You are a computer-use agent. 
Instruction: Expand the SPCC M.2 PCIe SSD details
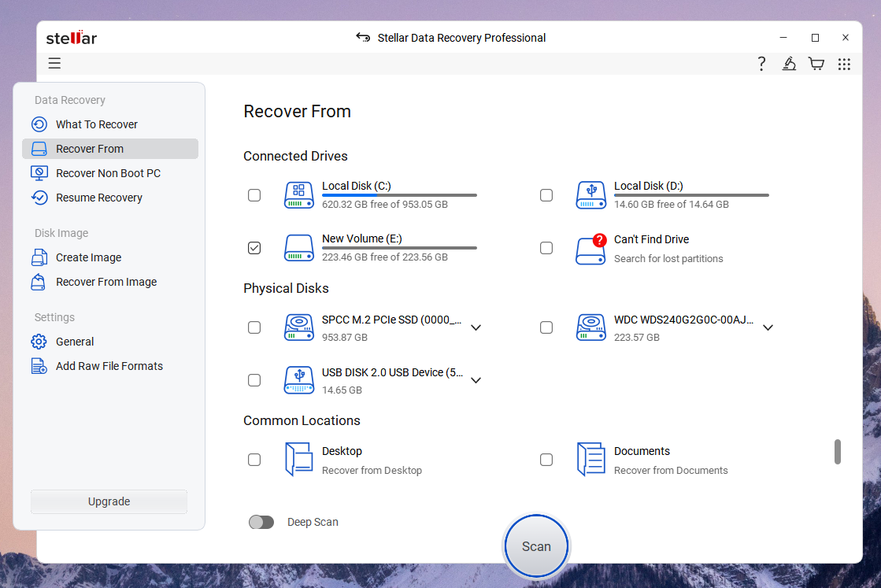[476, 327]
